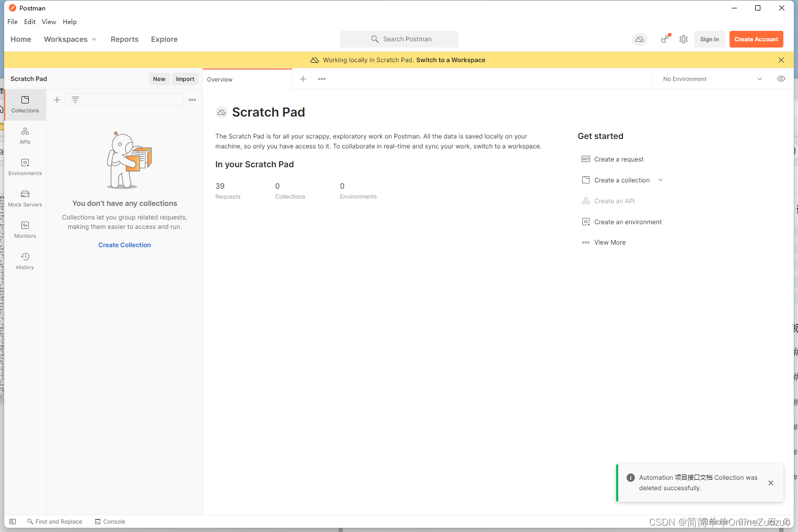The height and width of the screenshot is (532, 798).
Task: Click the filter icon in collections search
Action: coord(75,100)
